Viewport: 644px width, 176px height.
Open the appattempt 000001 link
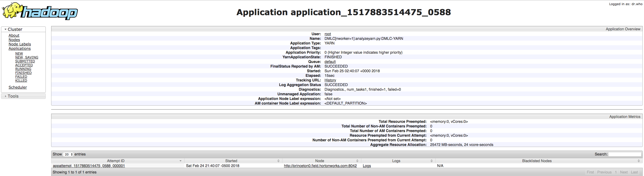pyautogui.click(x=89, y=166)
